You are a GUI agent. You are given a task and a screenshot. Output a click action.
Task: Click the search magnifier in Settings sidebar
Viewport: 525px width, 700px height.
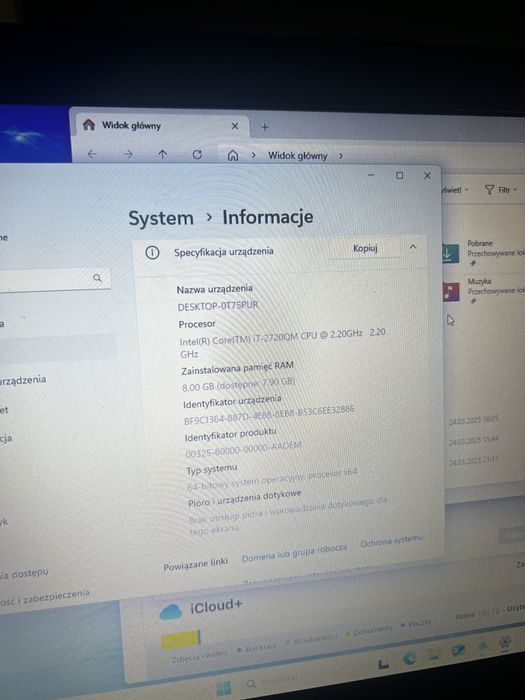[x=97, y=278]
